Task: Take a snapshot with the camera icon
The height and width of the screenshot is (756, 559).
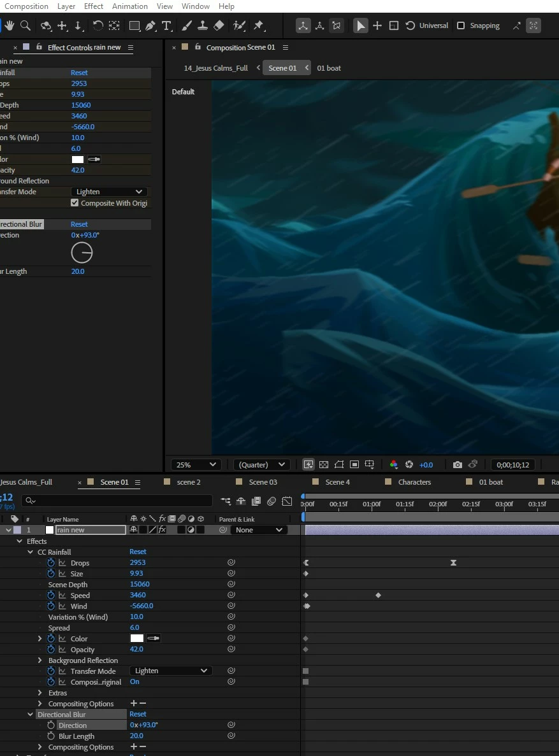Action: coord(457,464)
